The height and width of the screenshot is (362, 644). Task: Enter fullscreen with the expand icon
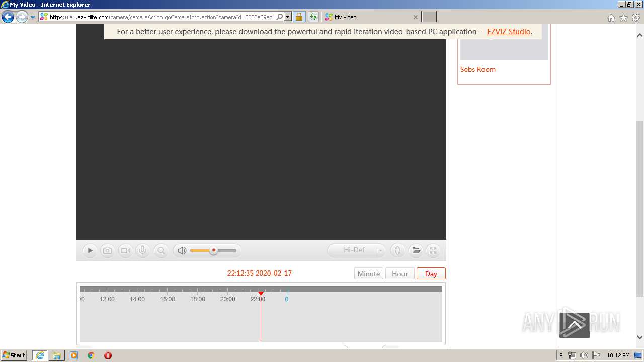point(433,250)
